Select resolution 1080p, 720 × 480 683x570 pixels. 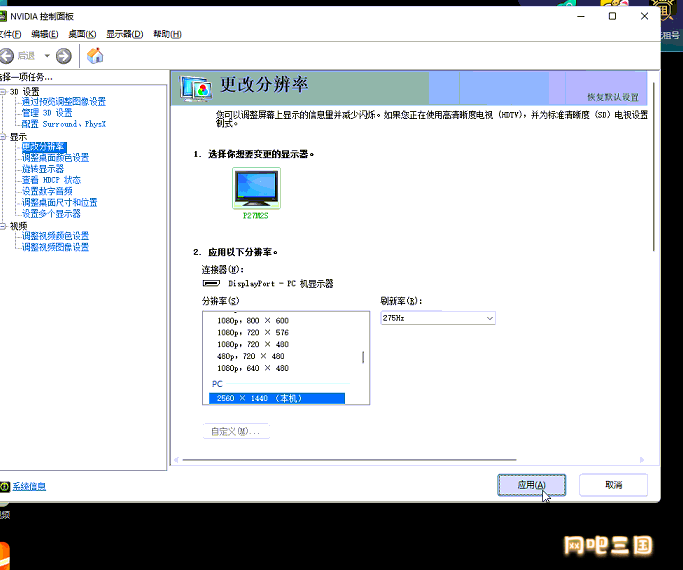(253, 344)
